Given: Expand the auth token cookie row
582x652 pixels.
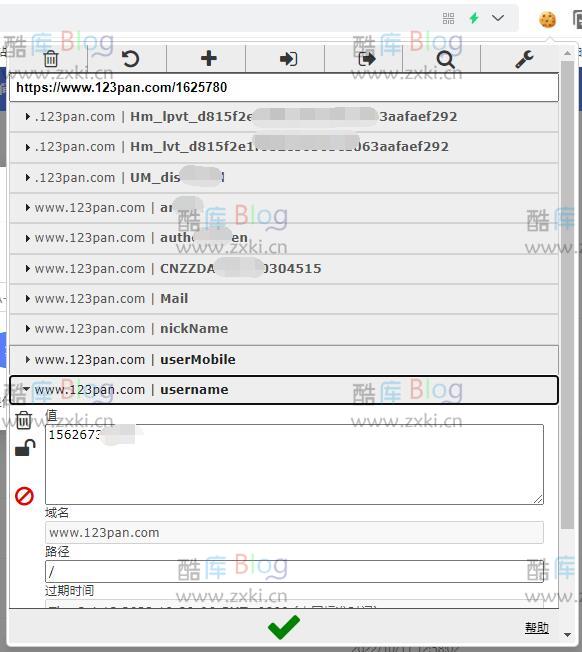Looking at the screenshot, I should tap(284, 238).
